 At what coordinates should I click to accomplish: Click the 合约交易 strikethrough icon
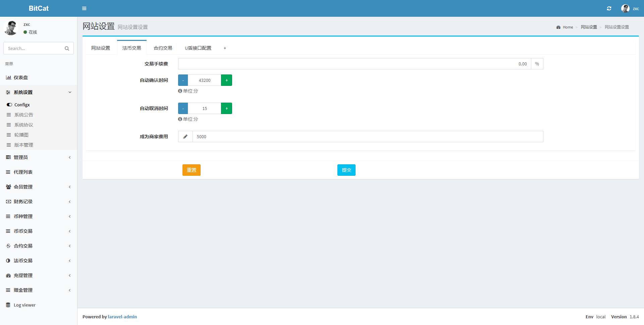click(x=8, y=246)
